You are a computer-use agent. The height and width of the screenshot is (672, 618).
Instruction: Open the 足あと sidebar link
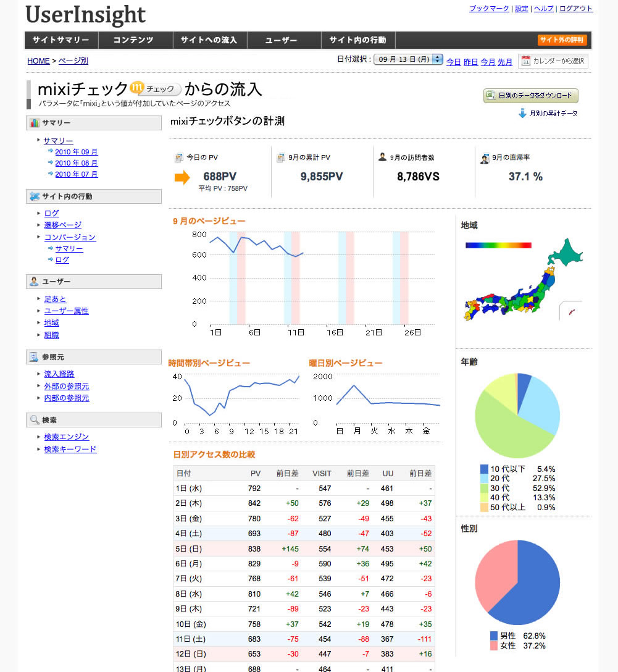tap(55, 299)
